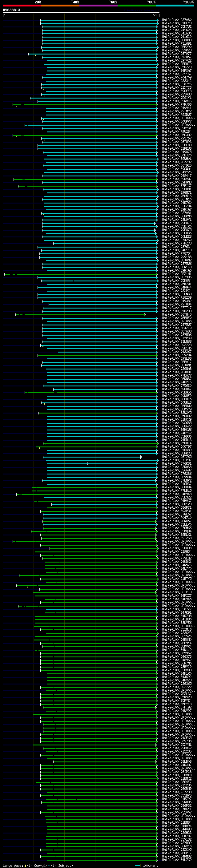Select hit label UniRef100_O22342

(176, 81)
